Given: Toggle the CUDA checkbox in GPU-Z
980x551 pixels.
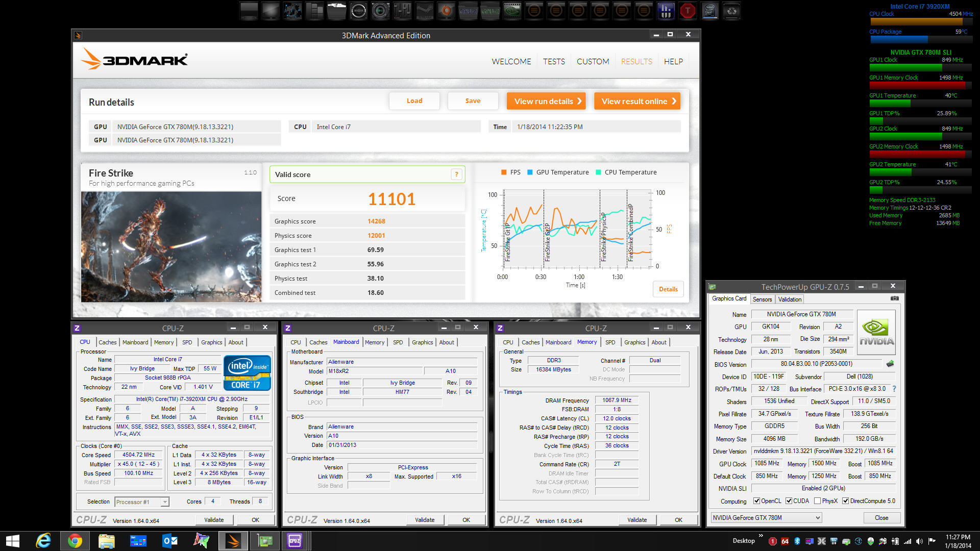Looking at the screenshot, I should [x=789, y=501].
